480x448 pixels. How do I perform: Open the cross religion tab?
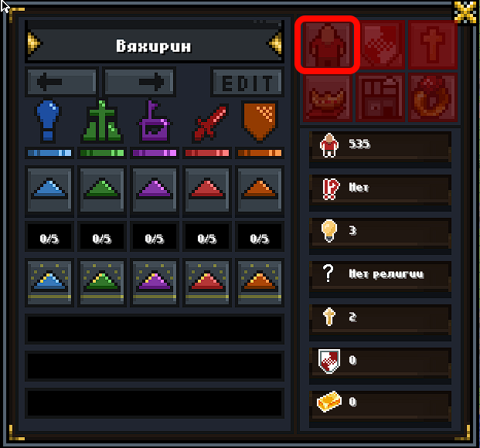[433, 45]
